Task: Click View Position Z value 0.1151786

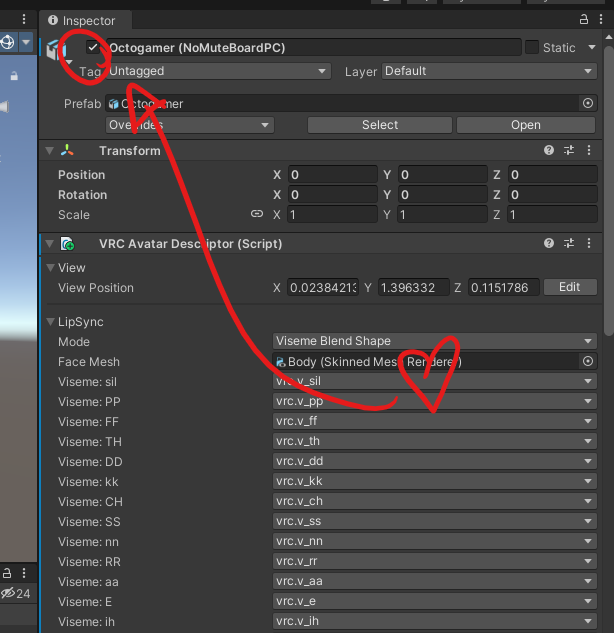Action: coord(504,288)
